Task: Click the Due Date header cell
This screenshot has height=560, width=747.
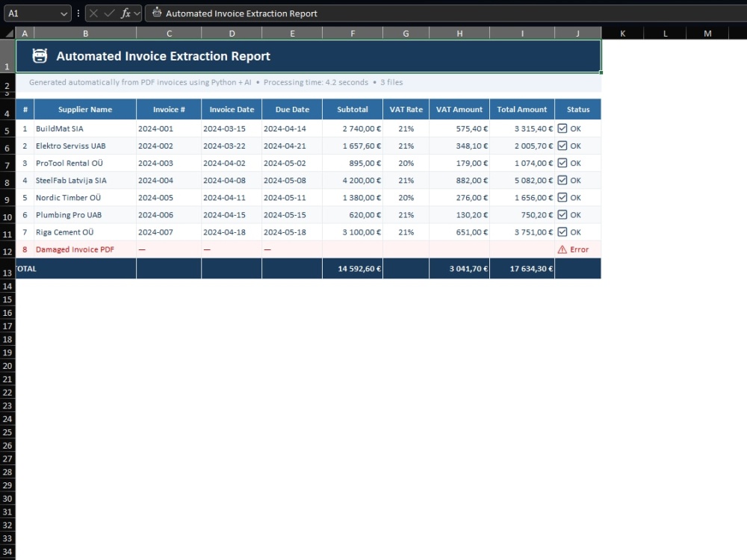Action: pyautogui.click(x=292, y=109)
